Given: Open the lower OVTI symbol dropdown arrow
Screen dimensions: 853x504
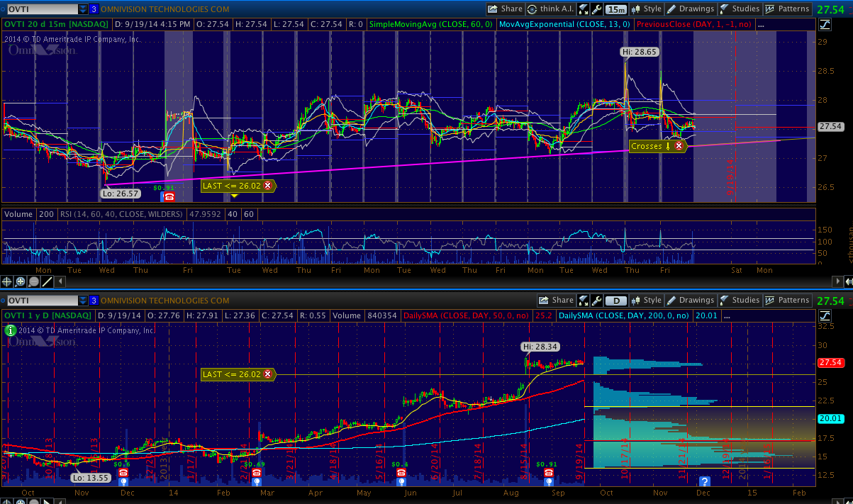Looking at the screenshot, I should click(84, 301).
